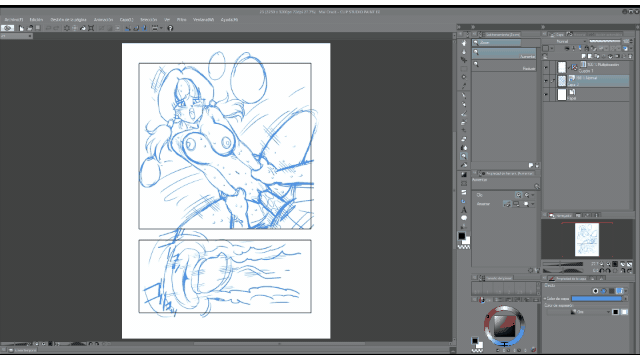Select the Text tool

[464, 210]
